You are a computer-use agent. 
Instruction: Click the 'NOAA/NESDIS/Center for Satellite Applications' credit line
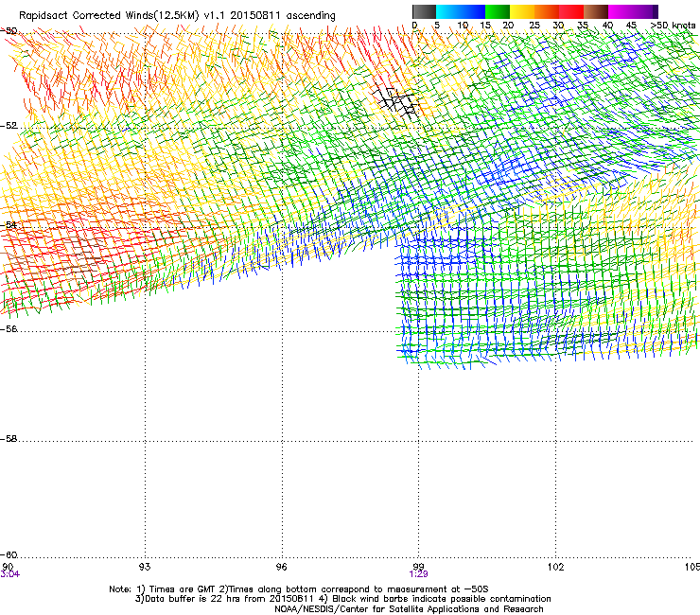click(x=409, y=609)
